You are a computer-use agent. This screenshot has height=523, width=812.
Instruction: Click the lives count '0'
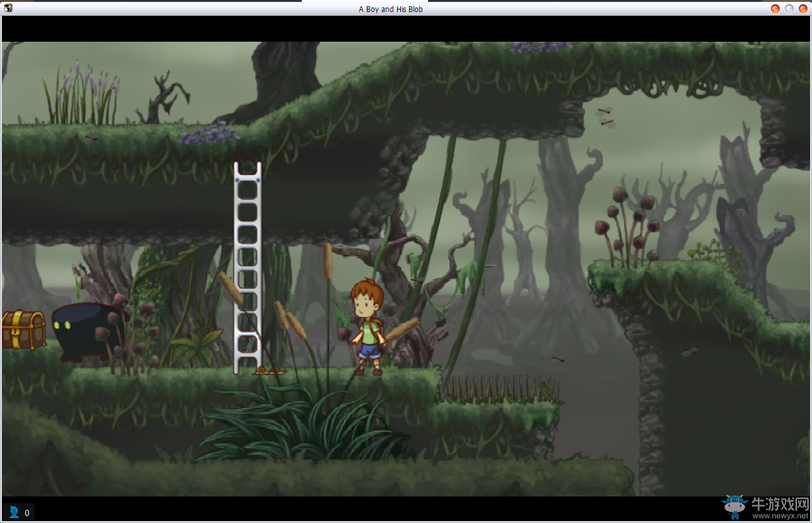pyautogui.click(x=27, y=513)
